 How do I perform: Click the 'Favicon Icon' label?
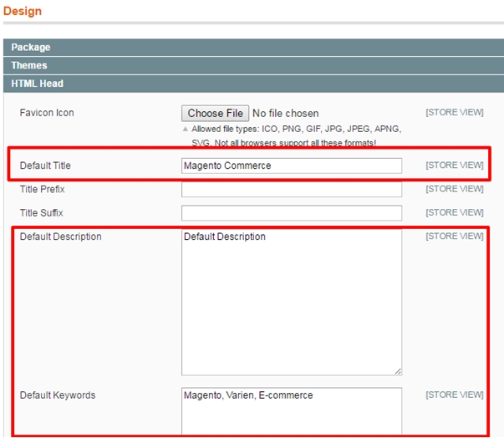(x=47, y=113)
